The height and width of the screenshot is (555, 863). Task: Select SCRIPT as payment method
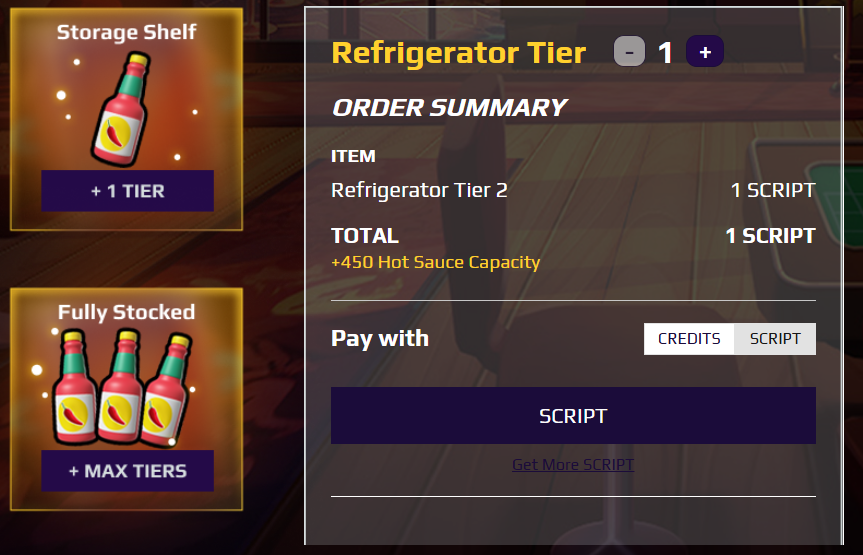775,339
